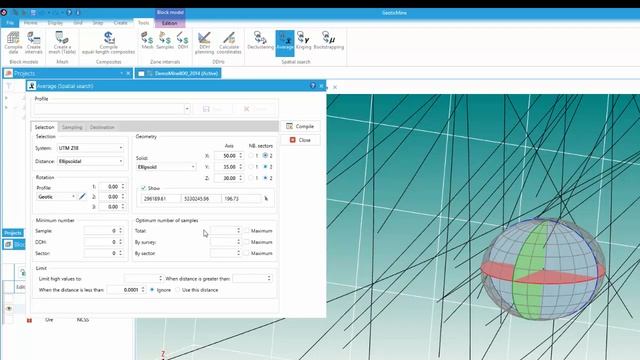Check the Maximum box for By sector
Screen dimensions: 640x360
point(247,253)
